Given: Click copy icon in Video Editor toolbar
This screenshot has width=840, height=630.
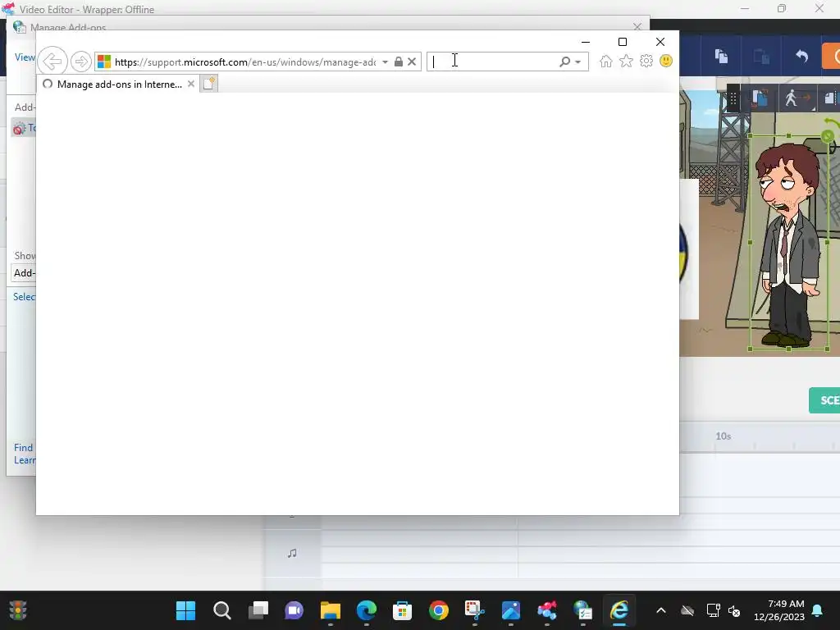Looking at the screenshot, I should coord(721,56).
